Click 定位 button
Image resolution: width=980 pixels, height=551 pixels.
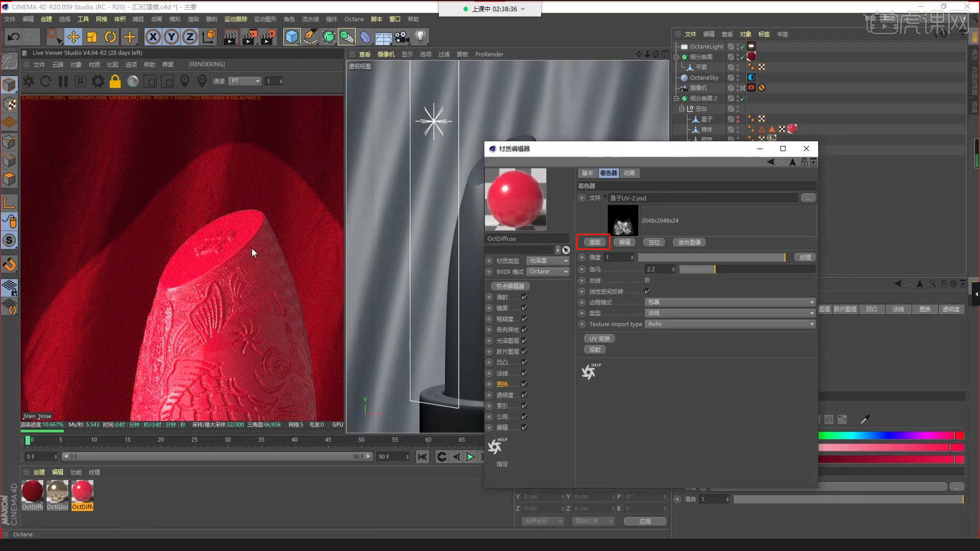pyautogui.click(x=654, y=242)
